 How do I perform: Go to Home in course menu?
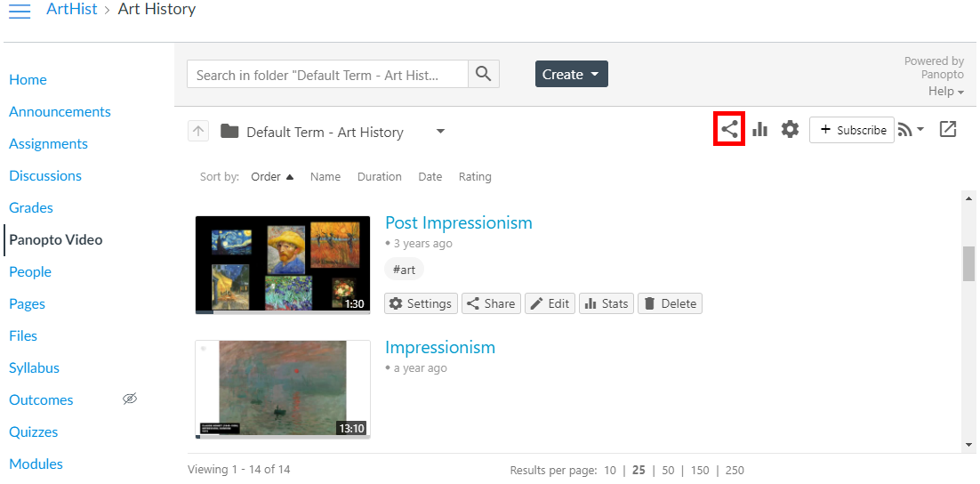click(x=28, y=79)
